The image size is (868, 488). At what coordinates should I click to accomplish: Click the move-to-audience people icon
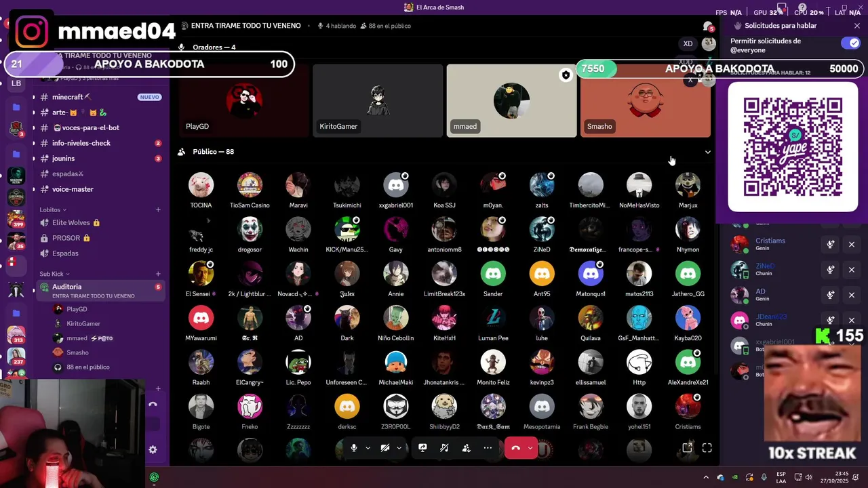point(466,448)
